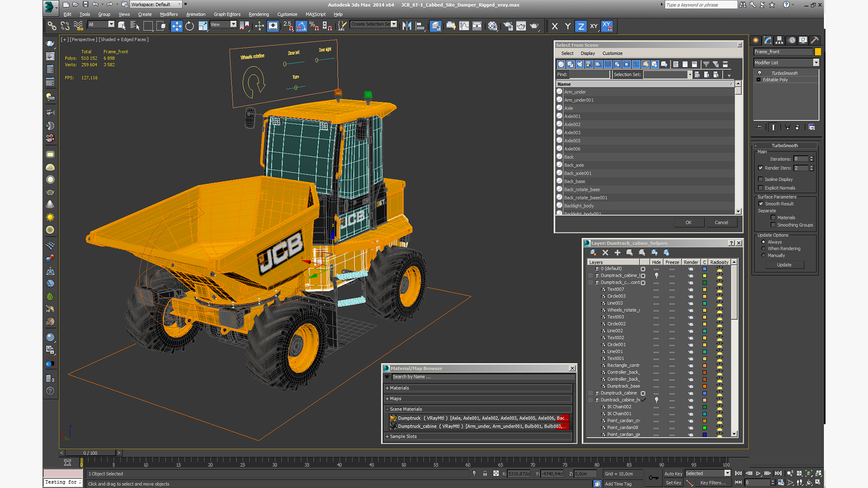Screen dimensions: 868x488
Task: Open the Hierarchy command panel tab
Action: (x=779, y=40)
